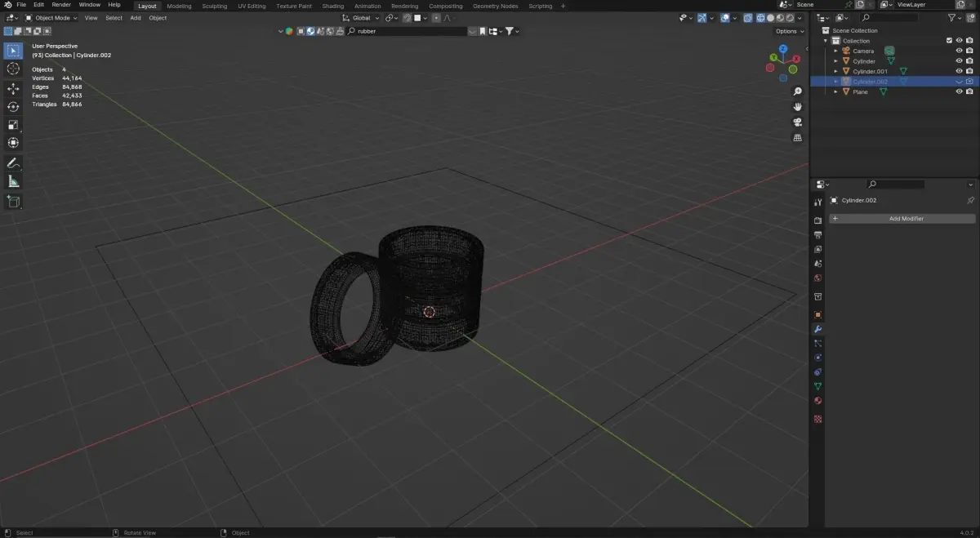Choose the Move tool
The image size is (980, 538).
(x=13, y=88)
